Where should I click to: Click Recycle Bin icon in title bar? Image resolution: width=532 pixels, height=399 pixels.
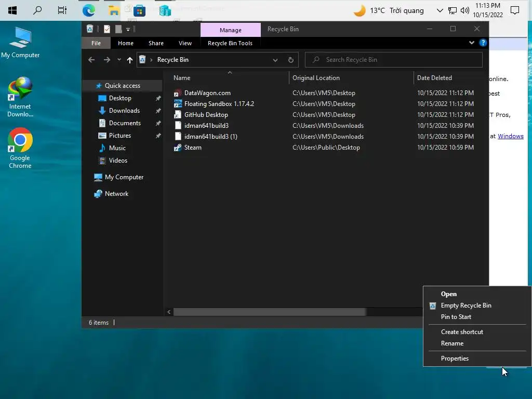click(x=89, y=29)
